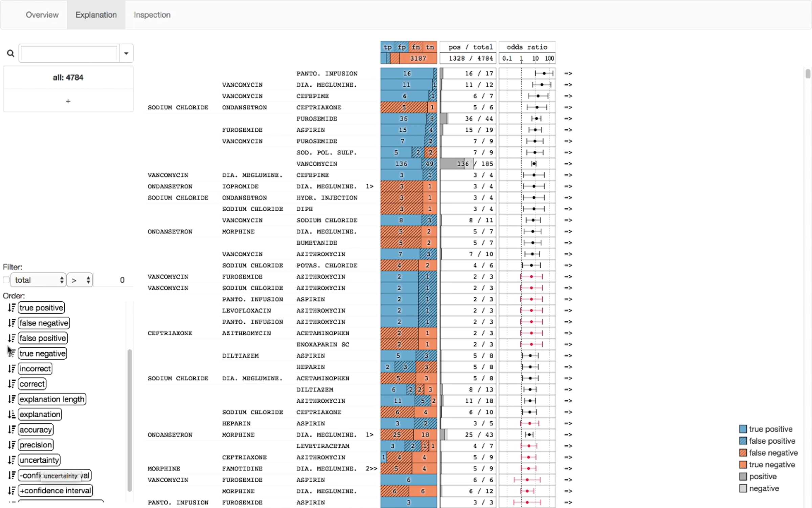Click the sort icon beside incorrect

12,368
